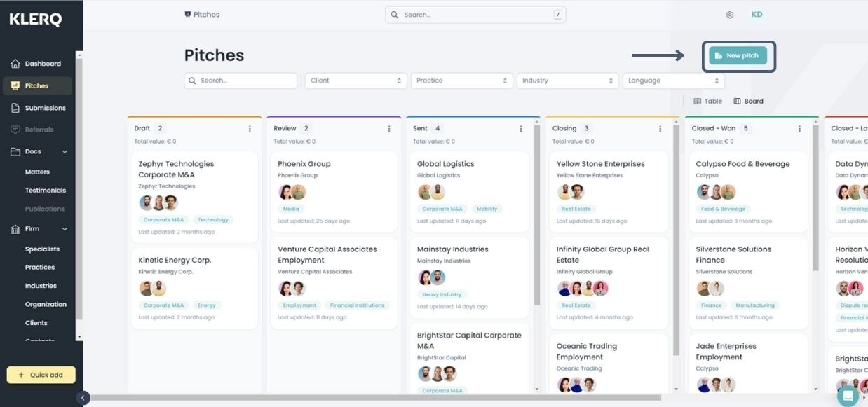Open Industries under Firm
Viewport: 868px width, 407px height.
click(x=41, y=286)
